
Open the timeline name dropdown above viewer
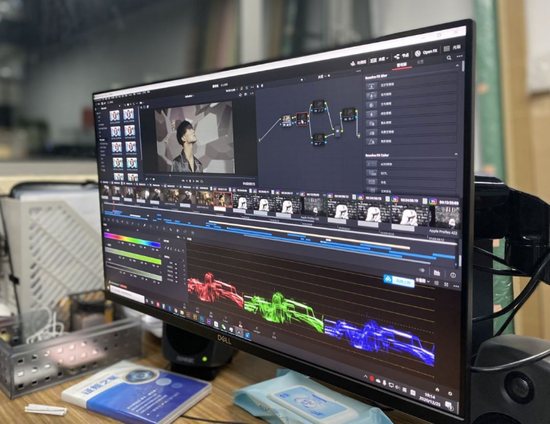point(190,96)
